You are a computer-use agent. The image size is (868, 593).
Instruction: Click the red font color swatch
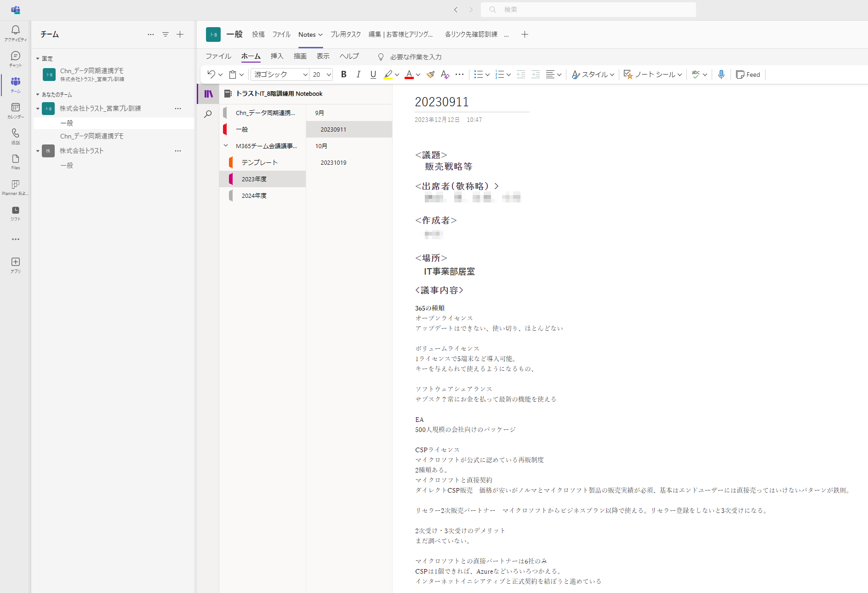click(x=409, y=75)
